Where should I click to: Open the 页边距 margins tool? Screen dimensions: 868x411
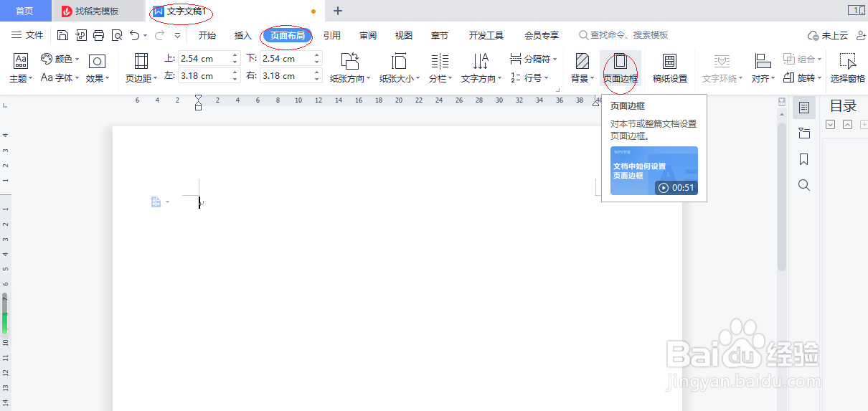pos(141,69)
